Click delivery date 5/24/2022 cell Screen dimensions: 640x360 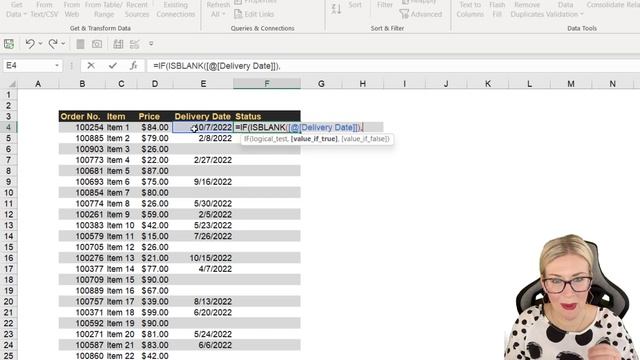203,334
